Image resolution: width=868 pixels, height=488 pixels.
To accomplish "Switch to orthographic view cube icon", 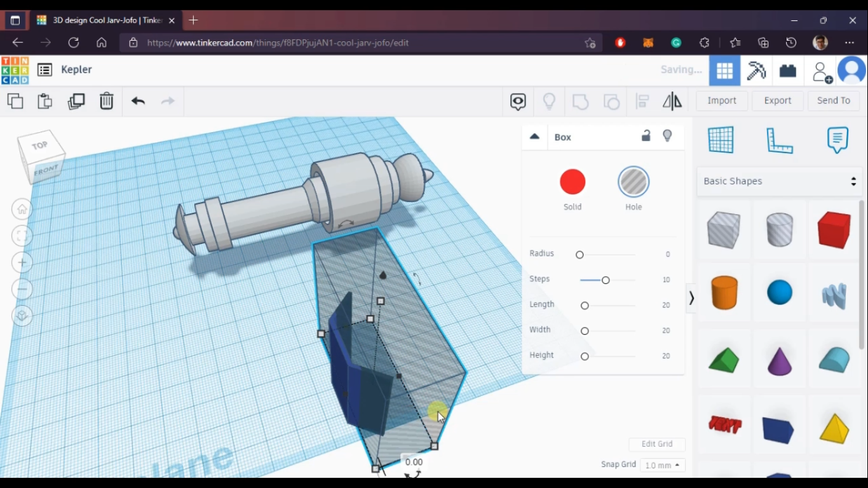I will pyautogui.click(x=22, y=316).
